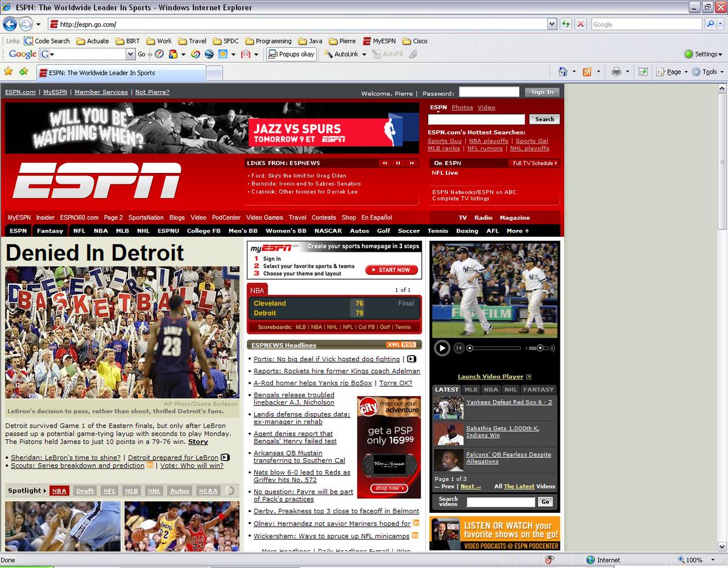This screenshot has height=568, width=728.
Task: Switch to the MLB tab in video list
Action: [x=471, y=390]
